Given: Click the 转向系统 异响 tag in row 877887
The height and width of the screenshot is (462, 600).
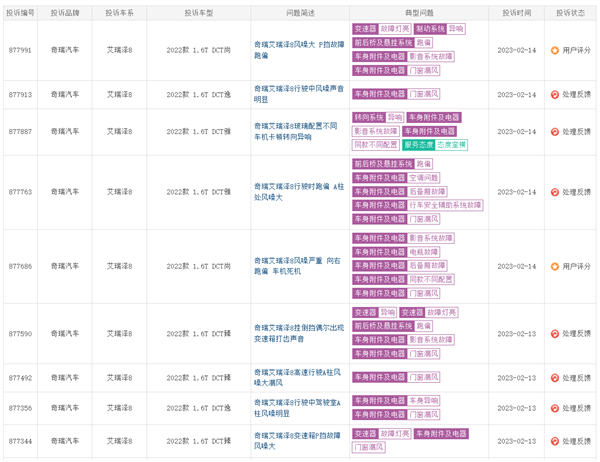Looking at the screenshot, I should pos(378,117).
